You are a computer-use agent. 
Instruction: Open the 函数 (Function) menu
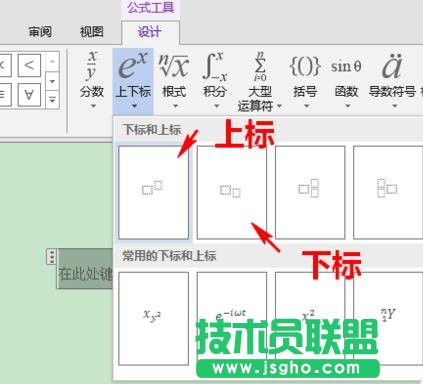(346, 79)
